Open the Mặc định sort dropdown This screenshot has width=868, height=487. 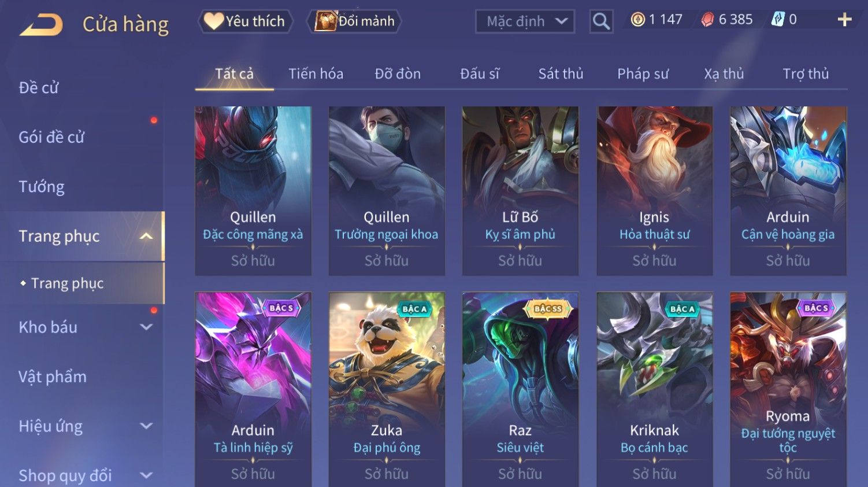[x=525, y=21]
